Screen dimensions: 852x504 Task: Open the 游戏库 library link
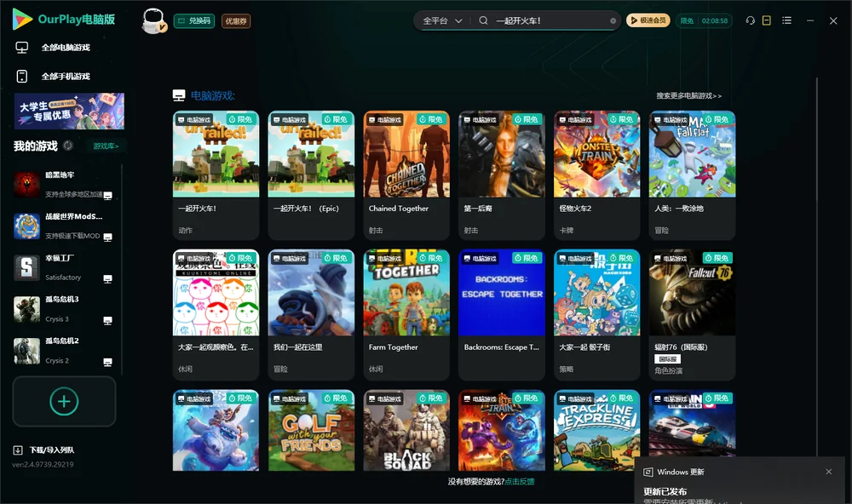click(106, 146)
